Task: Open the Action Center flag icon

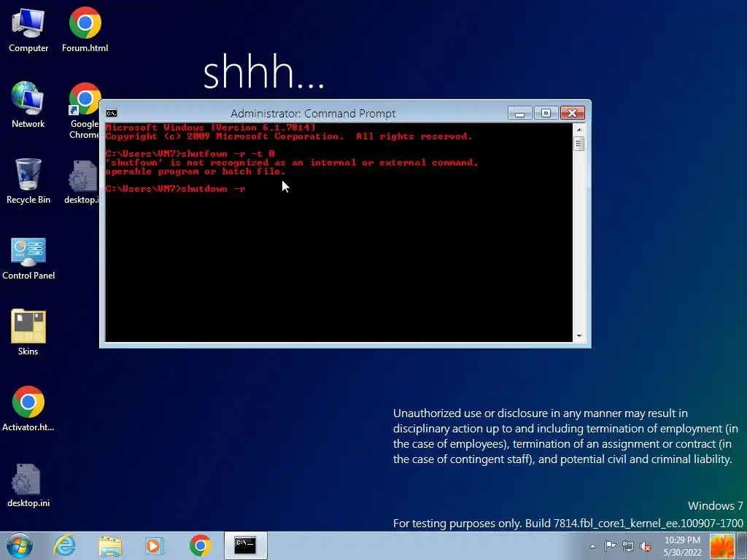Action: pyautogui.click(x=610, y=546)
